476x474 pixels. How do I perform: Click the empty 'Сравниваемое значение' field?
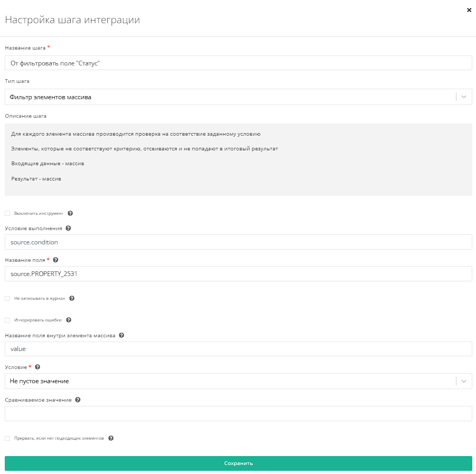tap(238, 414)
